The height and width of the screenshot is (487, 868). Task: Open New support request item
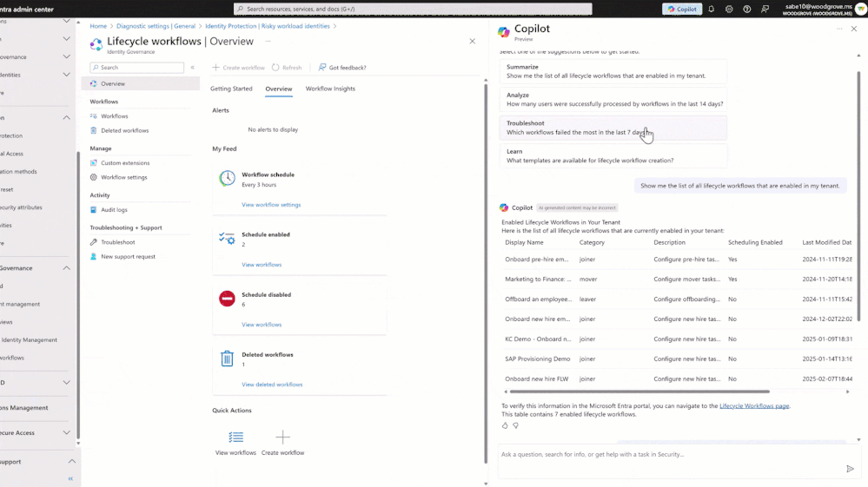pos(128,256)
